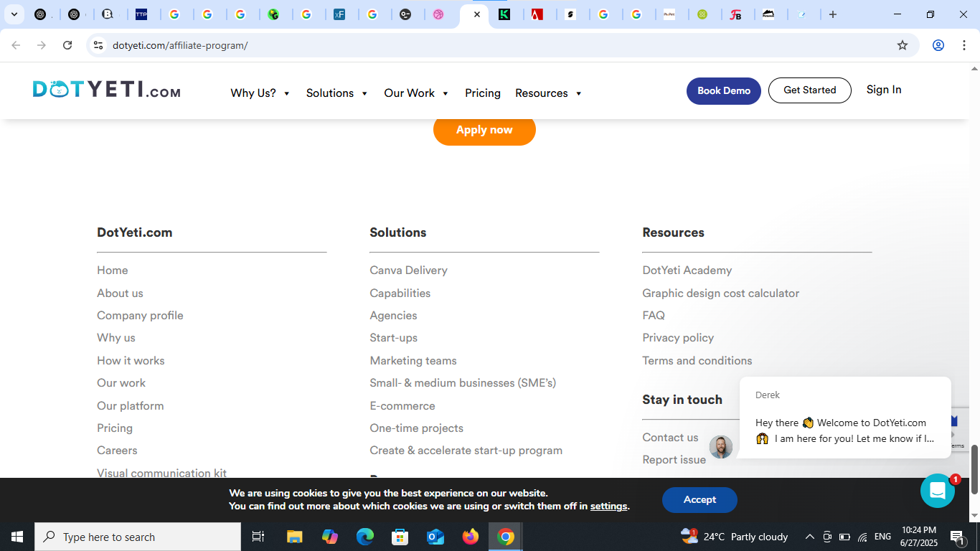Accept cookies with the Accept button

[699, 500]
